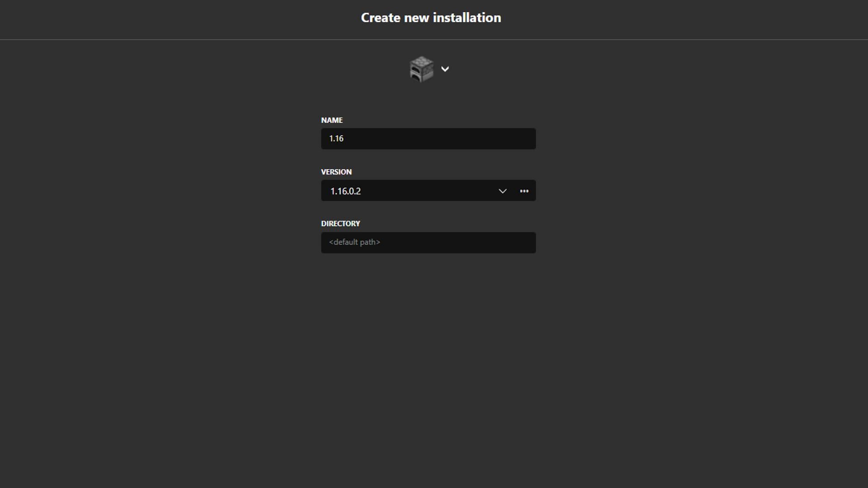Click the three-dots more options icon
Viewport: 868px width, 488px height.
tap(524, 191)
